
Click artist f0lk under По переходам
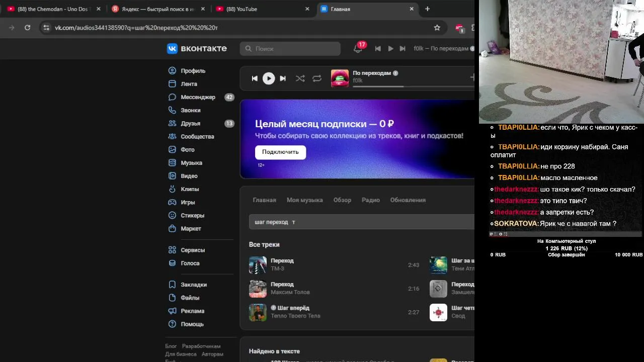tap(358, 80)
